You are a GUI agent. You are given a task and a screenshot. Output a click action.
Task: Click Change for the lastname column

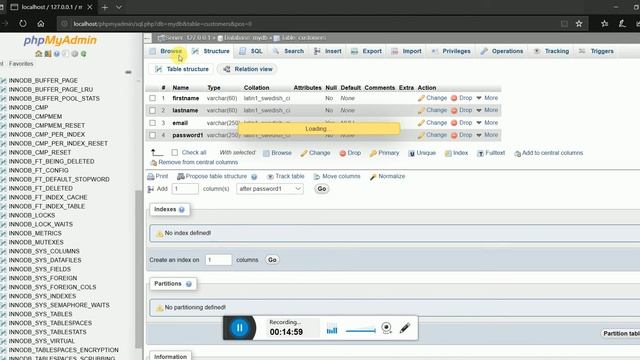point(432,110)
